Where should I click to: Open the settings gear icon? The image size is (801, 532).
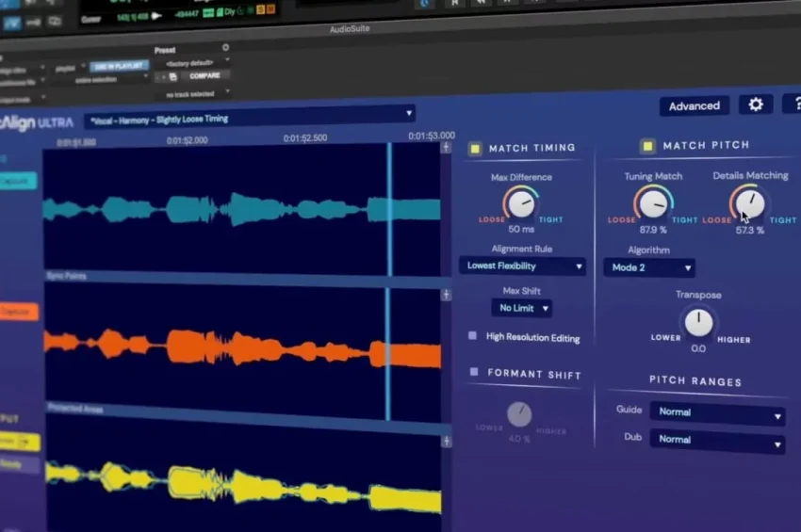coord(755,105)
